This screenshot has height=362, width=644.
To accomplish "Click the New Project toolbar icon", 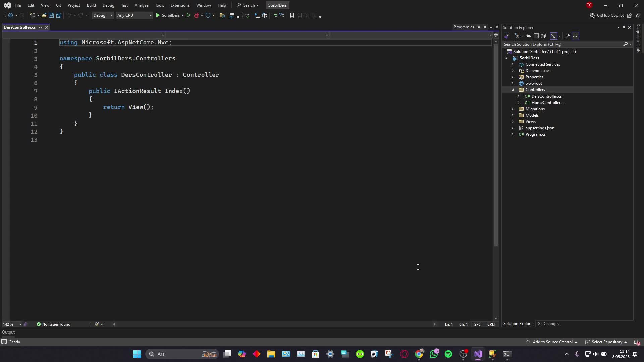I will [x=33, y=15].
